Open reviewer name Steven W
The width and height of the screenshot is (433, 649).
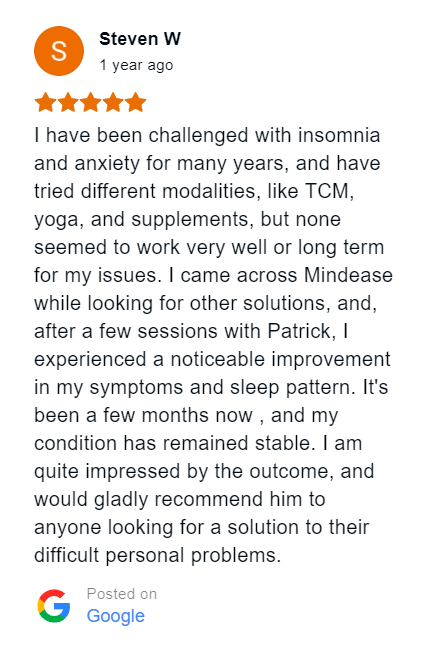[140, 39]
